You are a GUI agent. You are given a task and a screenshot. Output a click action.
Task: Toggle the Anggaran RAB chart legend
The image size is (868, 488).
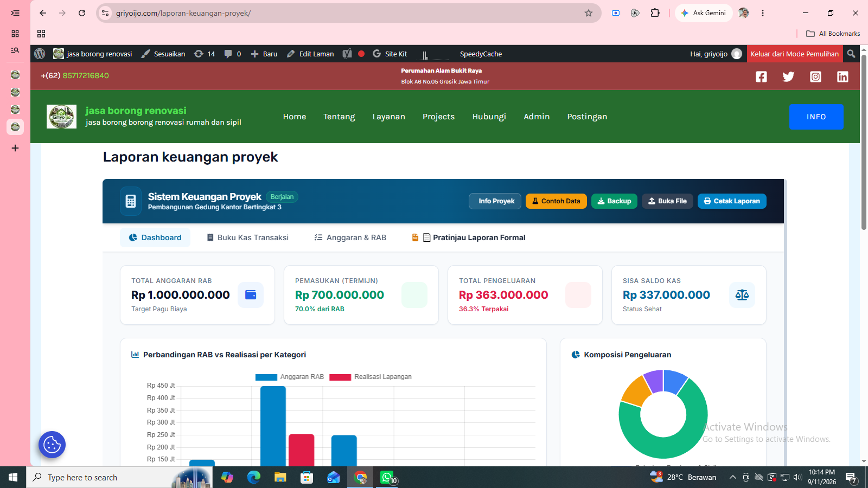click(x=290, y=377)
